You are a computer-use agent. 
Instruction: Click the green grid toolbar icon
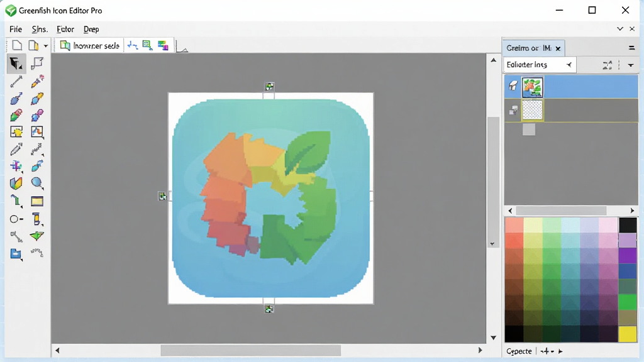coord(147,45)
